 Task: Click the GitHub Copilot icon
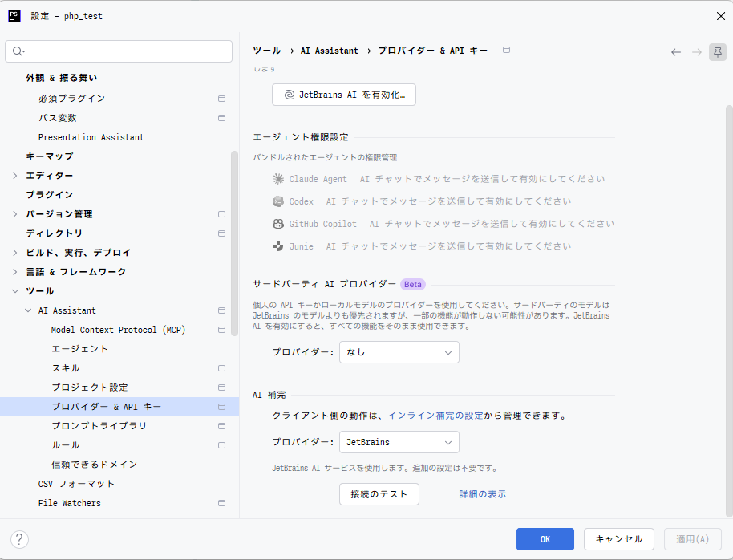tap(278, 224)
